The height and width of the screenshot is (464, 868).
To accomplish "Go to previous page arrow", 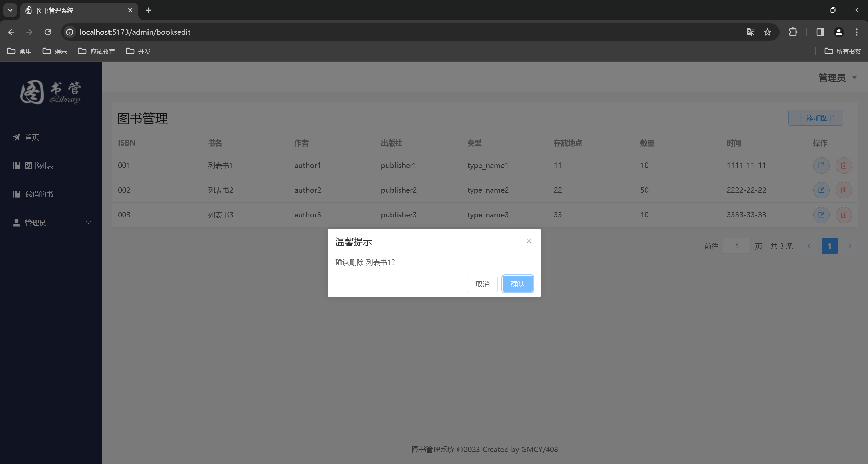I will coord(809,246).
